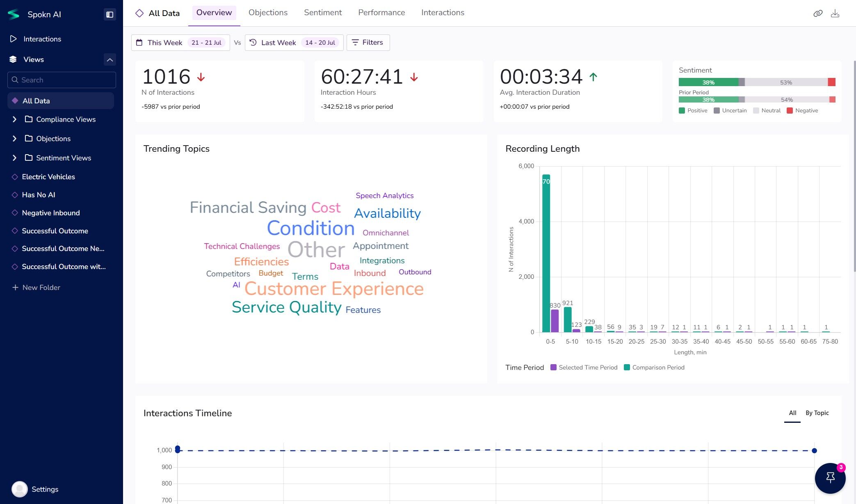
Task: Collapse the Views section chevron
Action: pyautogui.click(x=110, y=59)
